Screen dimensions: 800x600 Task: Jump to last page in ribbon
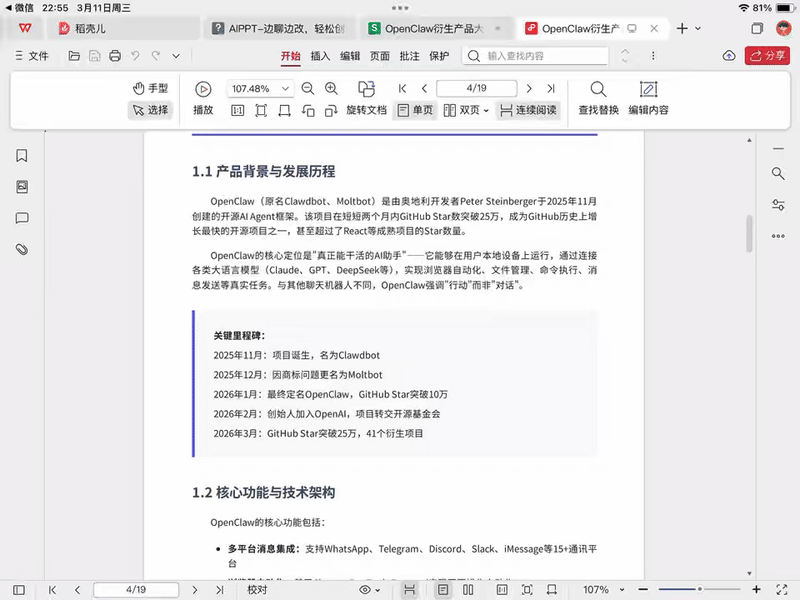click(x=551, y=89)
